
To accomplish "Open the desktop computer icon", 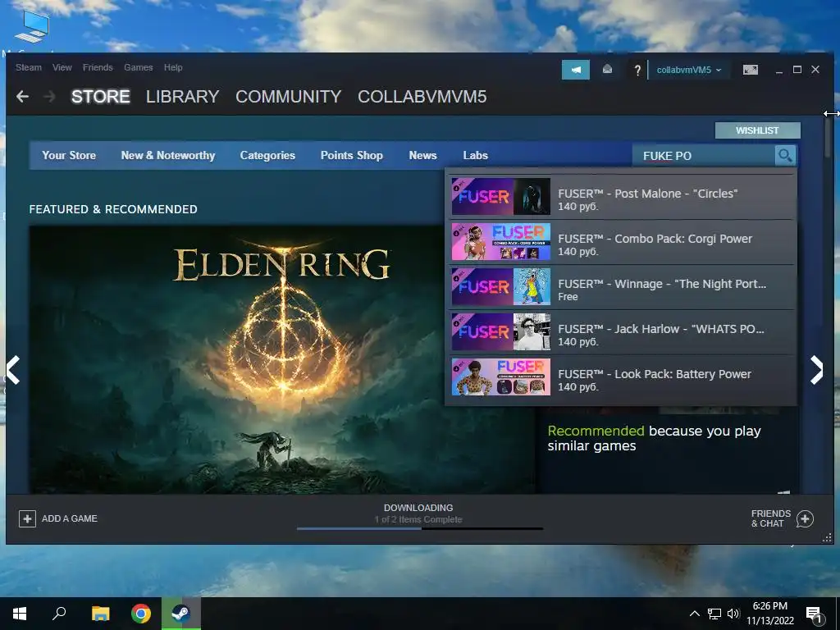I will (32, 27).
